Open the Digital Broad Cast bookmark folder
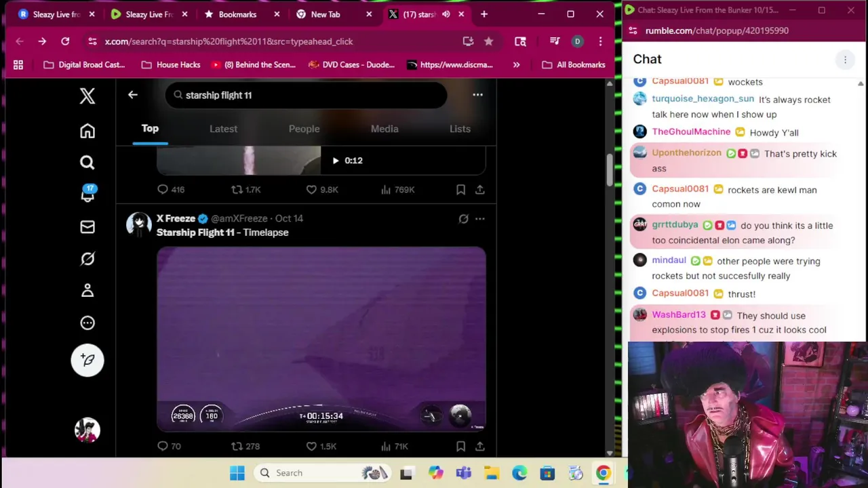868x488 pixels. click(83, 65)
